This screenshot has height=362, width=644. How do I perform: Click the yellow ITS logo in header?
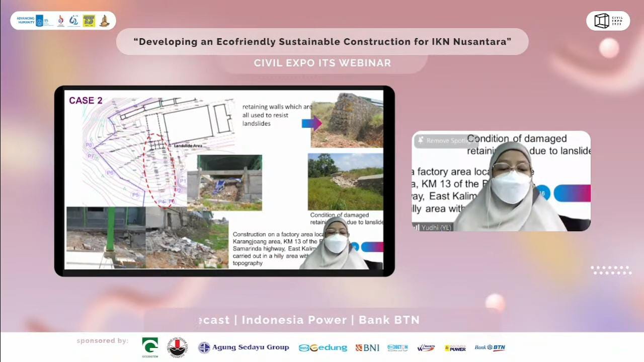[89, 21]
